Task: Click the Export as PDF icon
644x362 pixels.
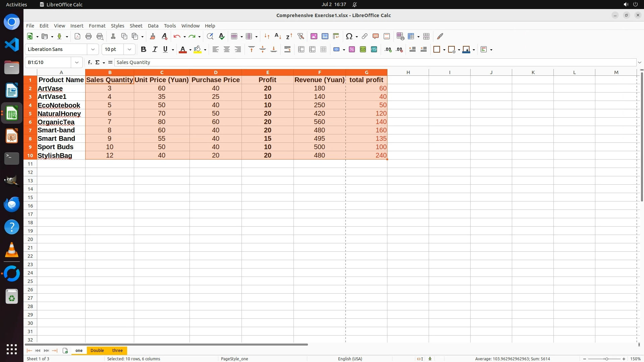Action: click(77, 36)
